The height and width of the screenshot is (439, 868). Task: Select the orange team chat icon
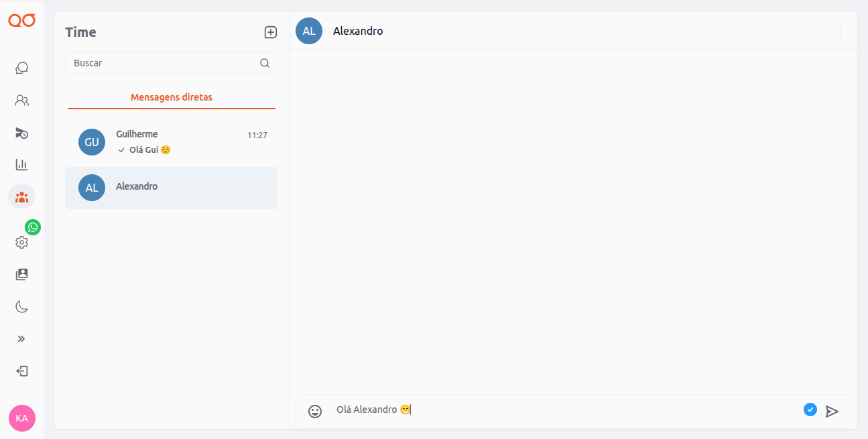(21, 197)
